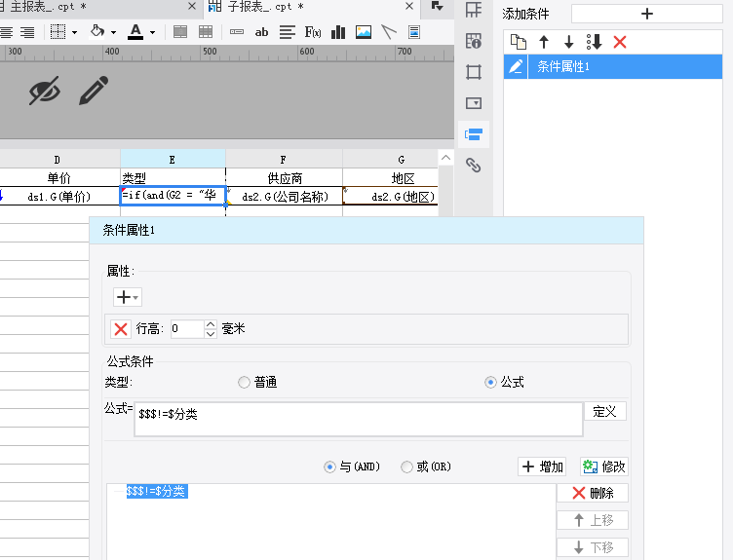Choose the 与(AND) option
Image resolution: width=733 pixels, height=560 pixels.
tap(352, 467)
